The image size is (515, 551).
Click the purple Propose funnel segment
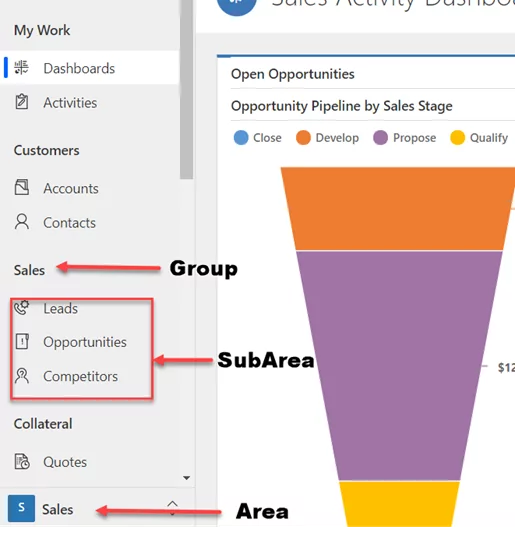(399, 365)
